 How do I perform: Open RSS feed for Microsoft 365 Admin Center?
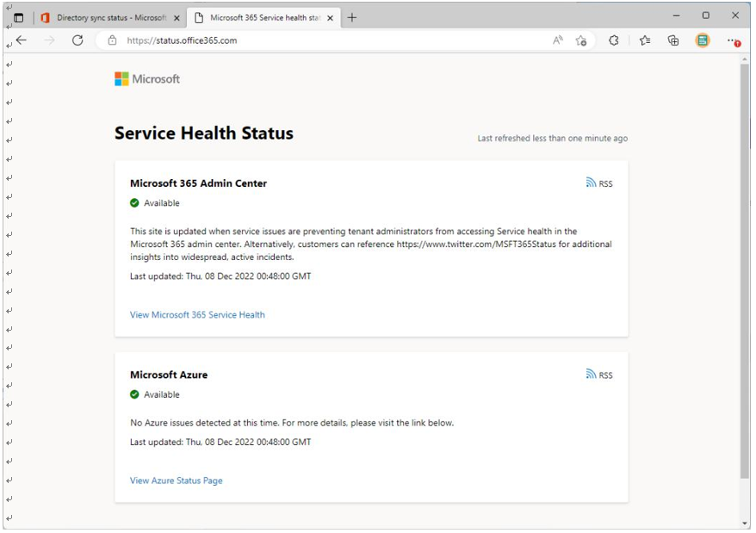(x=599, y=183)
